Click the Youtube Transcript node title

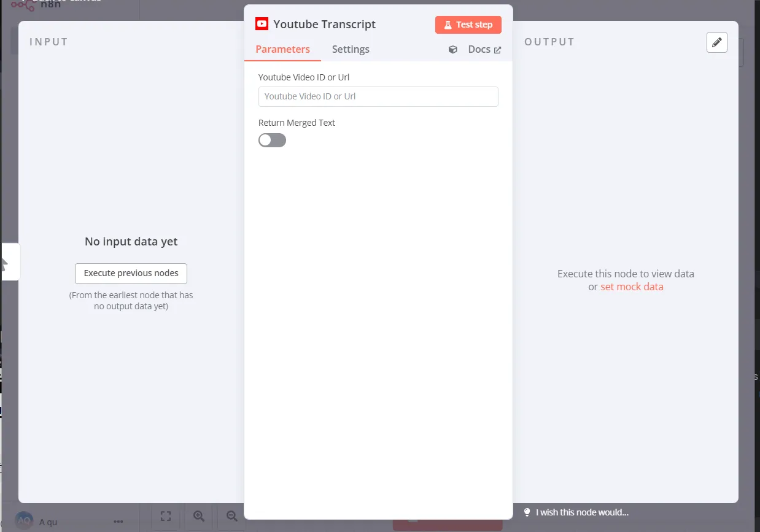[x=324, y=25]
